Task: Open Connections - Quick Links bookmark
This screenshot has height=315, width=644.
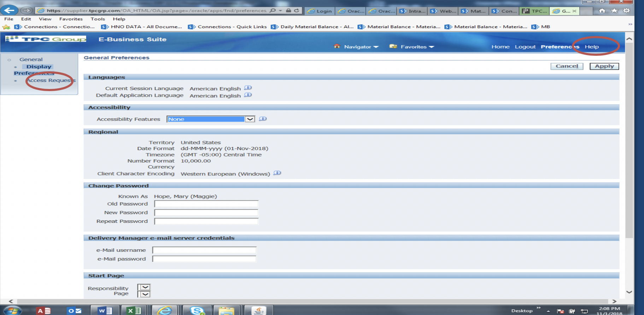Action: pyautogui.click(x=227, y=27)
